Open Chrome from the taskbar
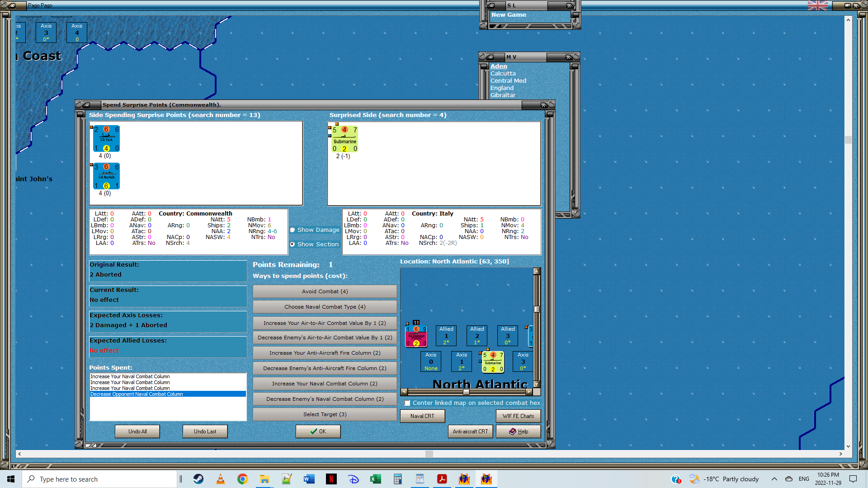 (x=243, y=479)
